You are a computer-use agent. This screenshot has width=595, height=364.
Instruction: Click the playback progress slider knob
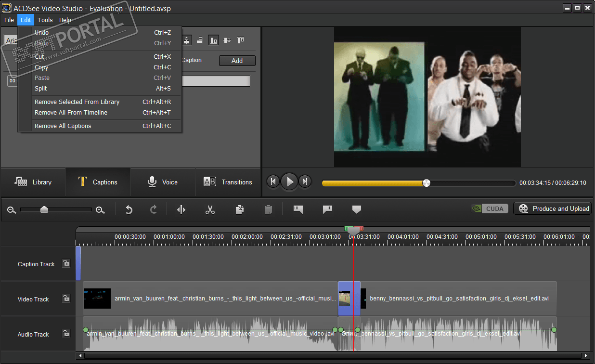click(x=426, y=183)
